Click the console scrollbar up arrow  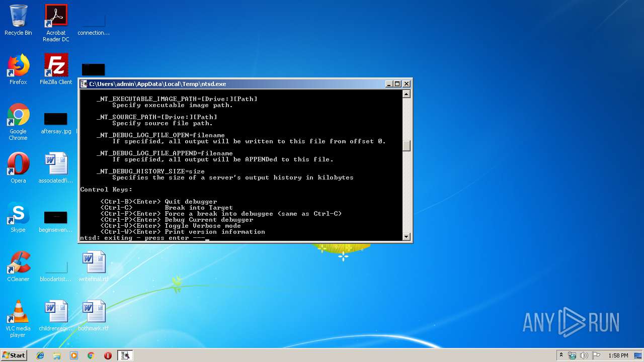[407, 94]
